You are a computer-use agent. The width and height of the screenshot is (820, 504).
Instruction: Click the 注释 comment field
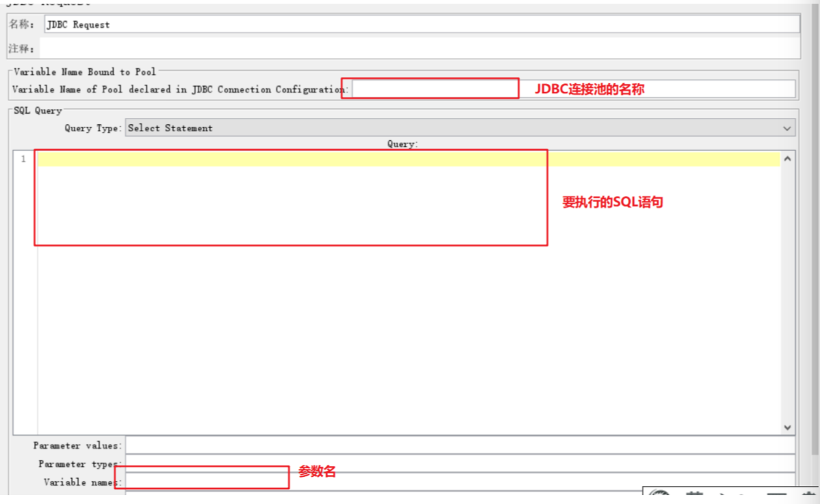420,48
